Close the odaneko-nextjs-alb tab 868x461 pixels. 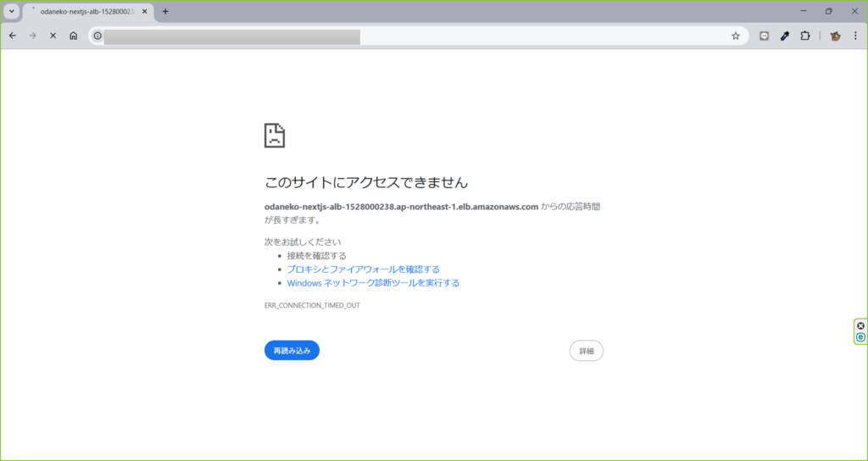pyautogui.click(x=146, y=12)
